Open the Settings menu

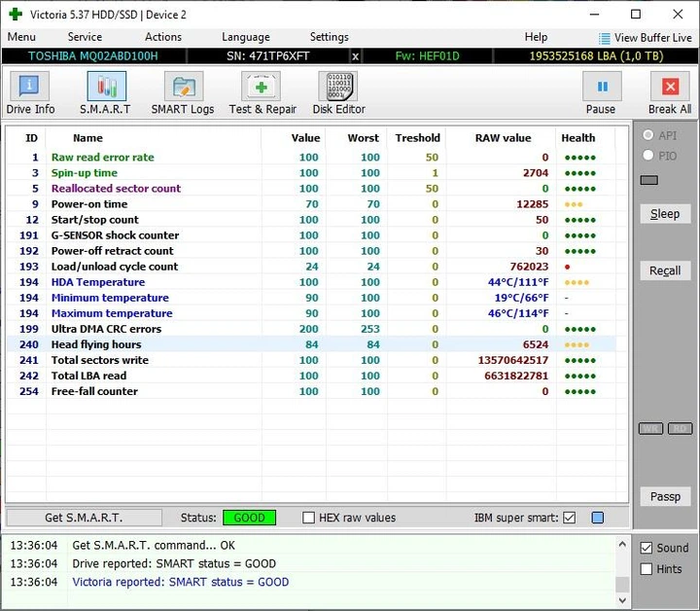[x=330, y=37]
